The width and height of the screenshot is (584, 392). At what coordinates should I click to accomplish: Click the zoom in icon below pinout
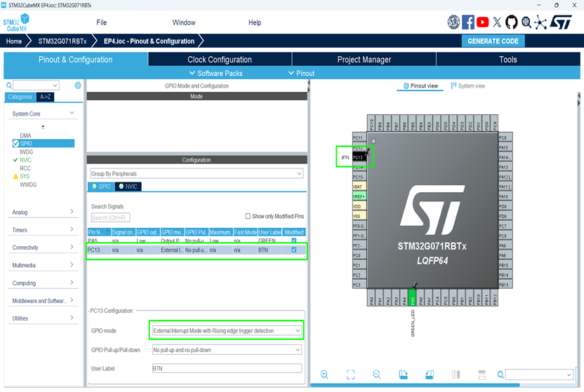point(324,374)
